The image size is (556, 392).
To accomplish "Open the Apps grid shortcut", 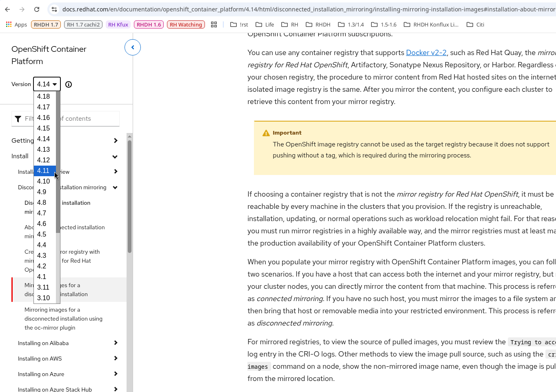I will click(x=16, y=24).
